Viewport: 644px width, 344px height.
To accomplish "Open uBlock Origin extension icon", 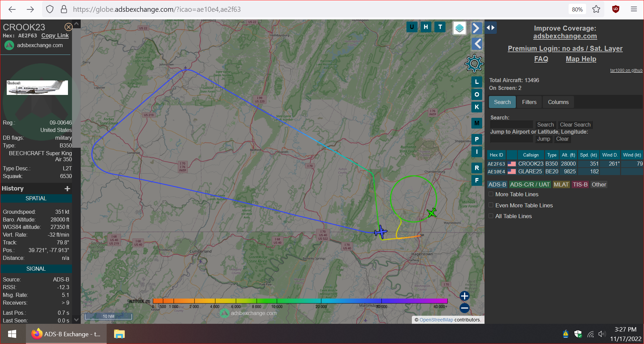I will tap(616, 9).
